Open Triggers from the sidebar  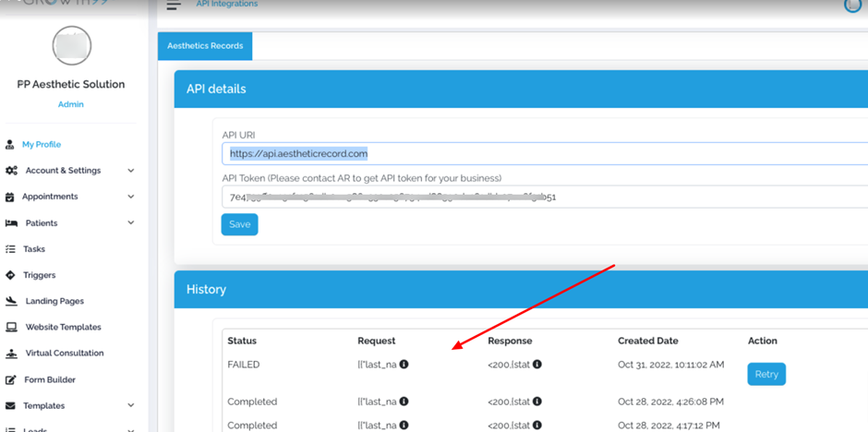(x=40, y=275)
